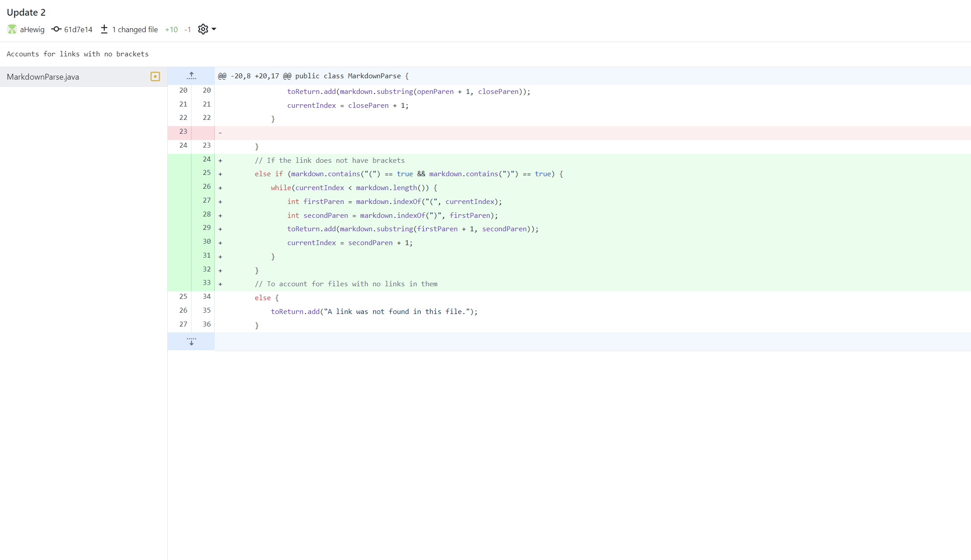The width and height of the screenshot is (971, 560).
Task: Click the hunk header @@ -20,8 +20,17 line
Action: [x=313, y=76]
